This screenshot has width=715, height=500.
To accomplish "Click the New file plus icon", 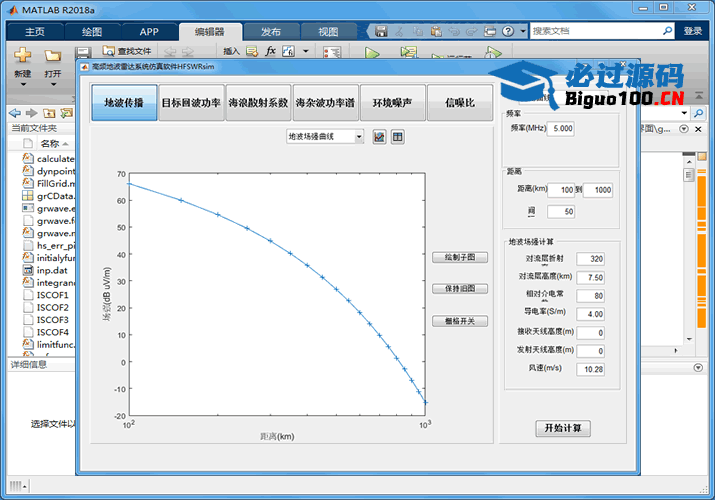I will point(22,55).
